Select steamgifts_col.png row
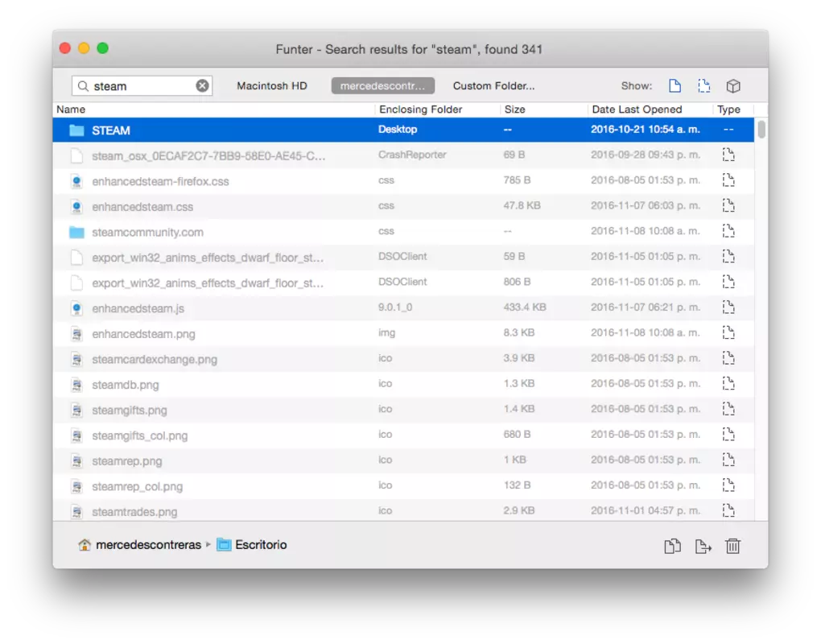 (403, 435)
